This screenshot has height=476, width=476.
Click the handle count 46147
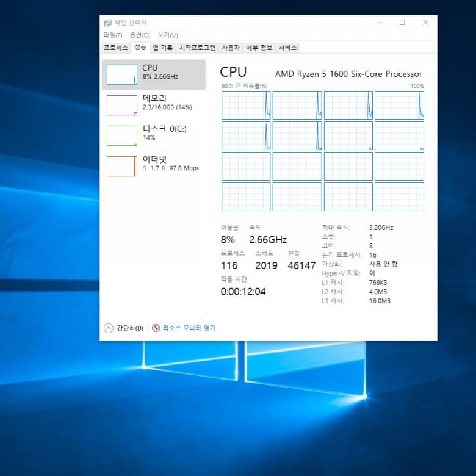click(301, 265)
